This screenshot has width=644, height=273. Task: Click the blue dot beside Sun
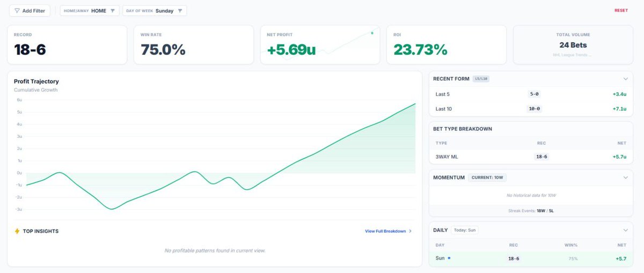click(x=449, y=258)
